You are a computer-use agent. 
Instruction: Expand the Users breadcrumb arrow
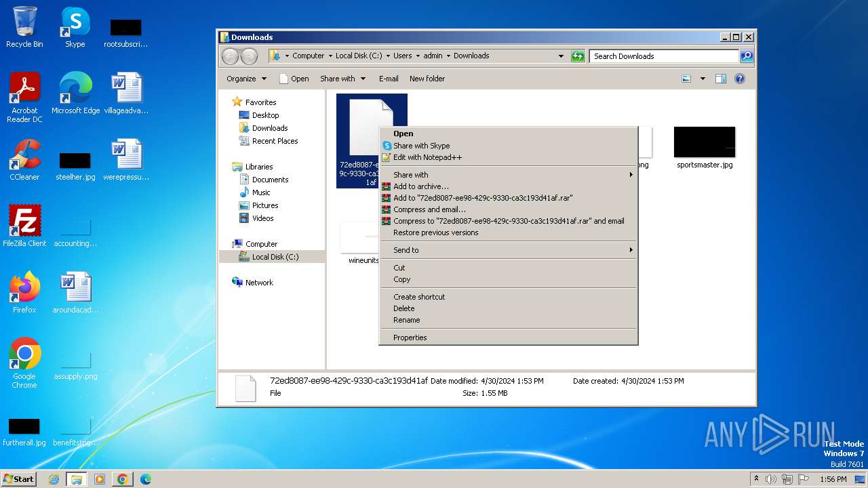[x=418, y=56]
